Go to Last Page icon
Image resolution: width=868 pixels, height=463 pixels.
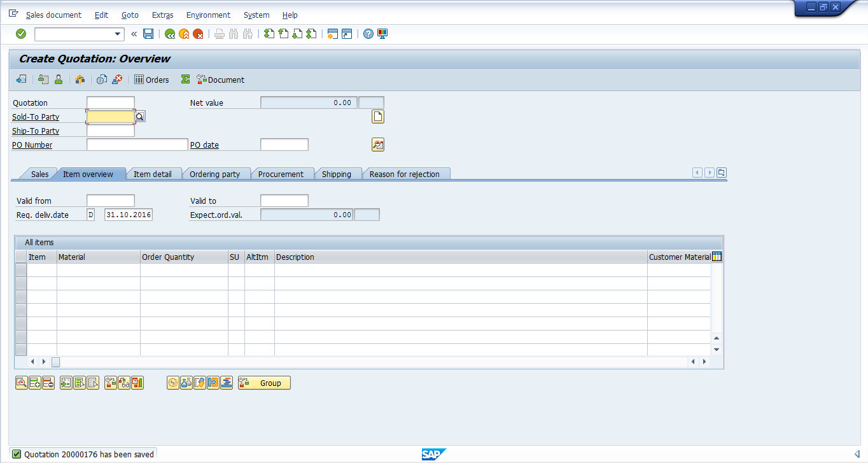311,34
